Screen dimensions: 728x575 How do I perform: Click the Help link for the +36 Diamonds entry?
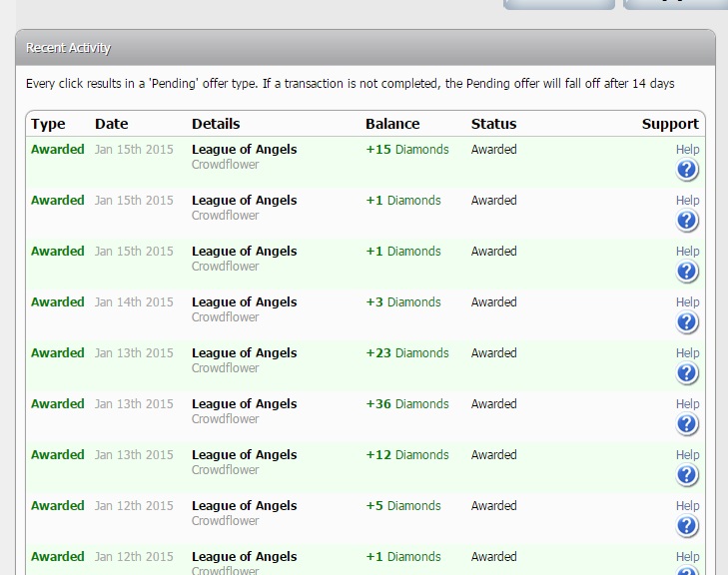tap(687, 404)
